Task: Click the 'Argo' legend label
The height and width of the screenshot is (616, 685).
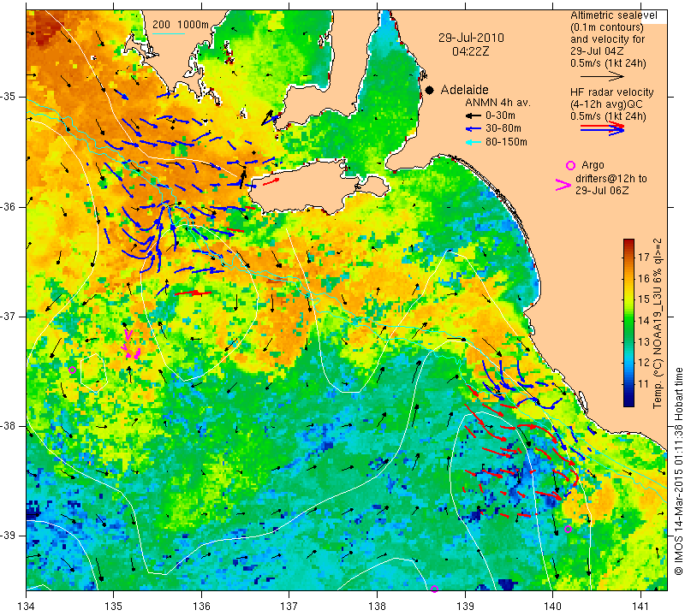Action: 593,165
